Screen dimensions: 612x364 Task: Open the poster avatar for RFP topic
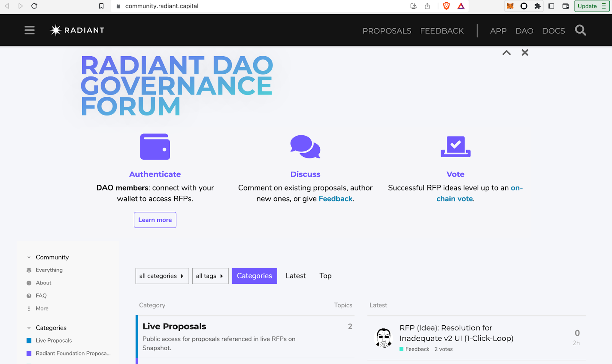(384, 338)
